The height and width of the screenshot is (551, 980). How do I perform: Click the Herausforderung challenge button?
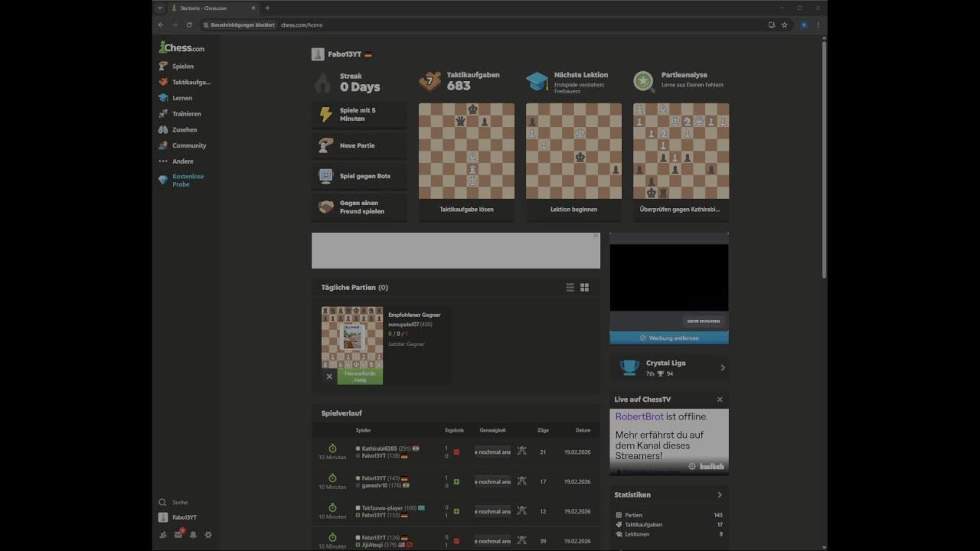(360, 377)
